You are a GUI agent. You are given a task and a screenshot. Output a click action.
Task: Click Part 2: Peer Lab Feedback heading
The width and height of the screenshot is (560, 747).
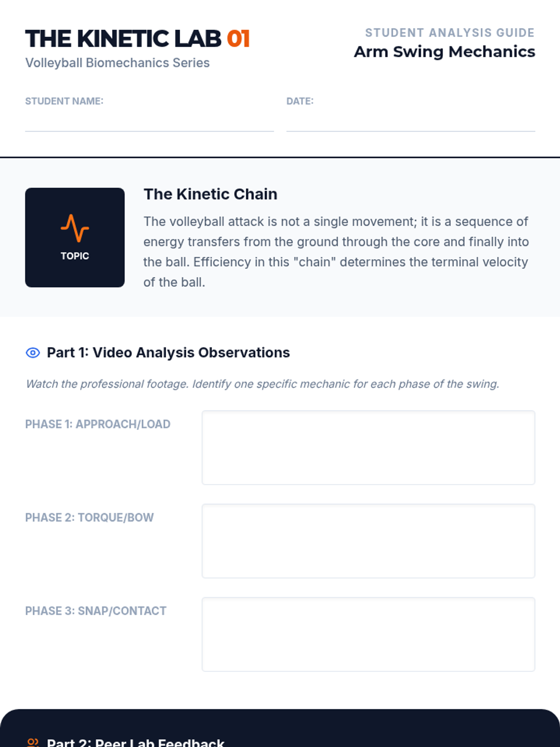click(135, 742)
